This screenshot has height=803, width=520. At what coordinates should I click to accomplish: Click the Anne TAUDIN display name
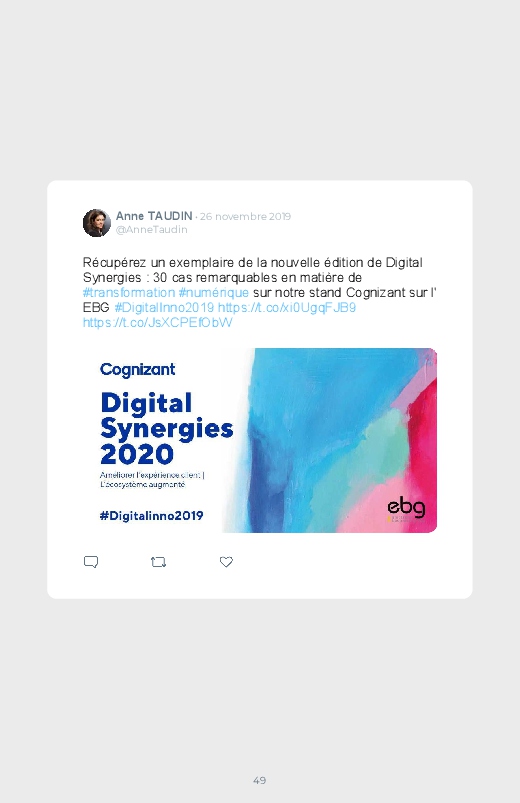pos(154,216)
